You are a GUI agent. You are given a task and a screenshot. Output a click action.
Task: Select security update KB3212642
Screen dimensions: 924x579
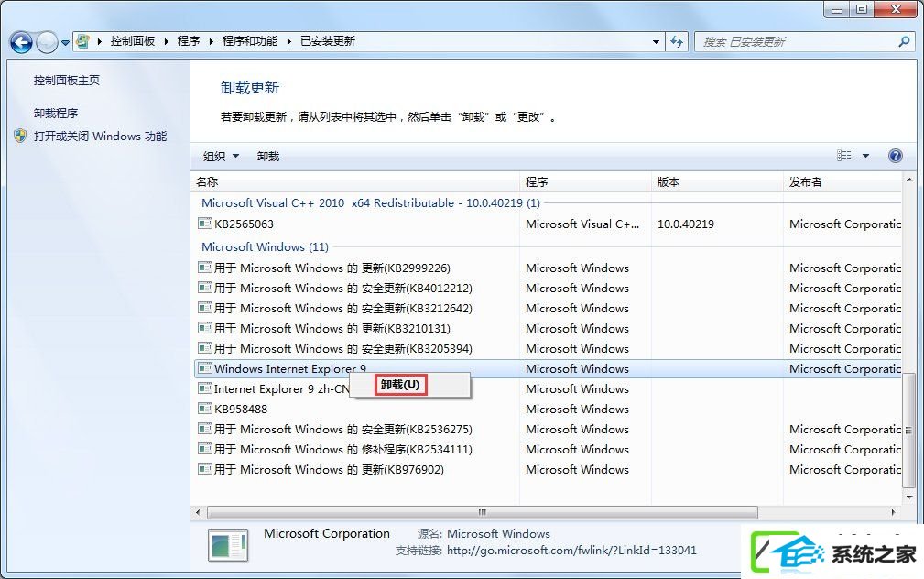[548, 309]
